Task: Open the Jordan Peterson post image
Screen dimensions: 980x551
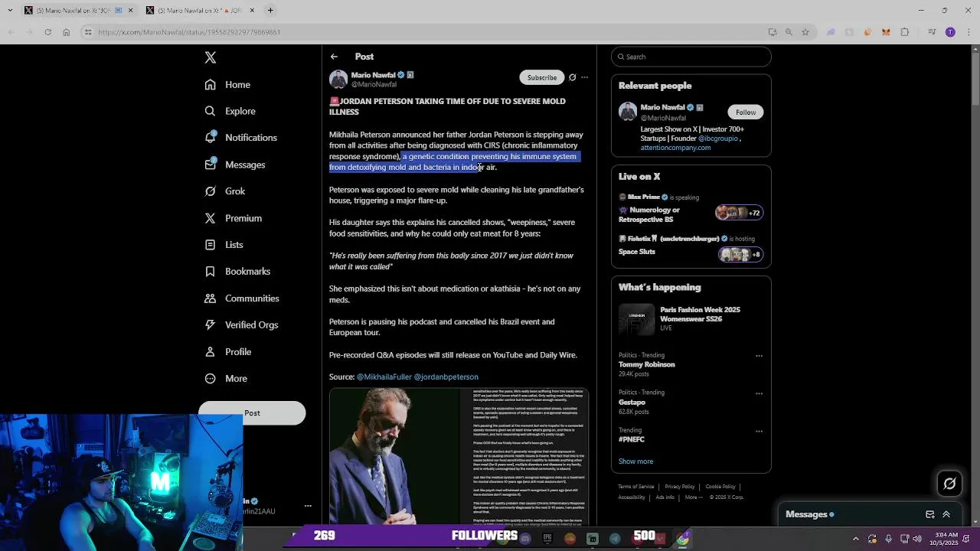Action: (459, 456)
